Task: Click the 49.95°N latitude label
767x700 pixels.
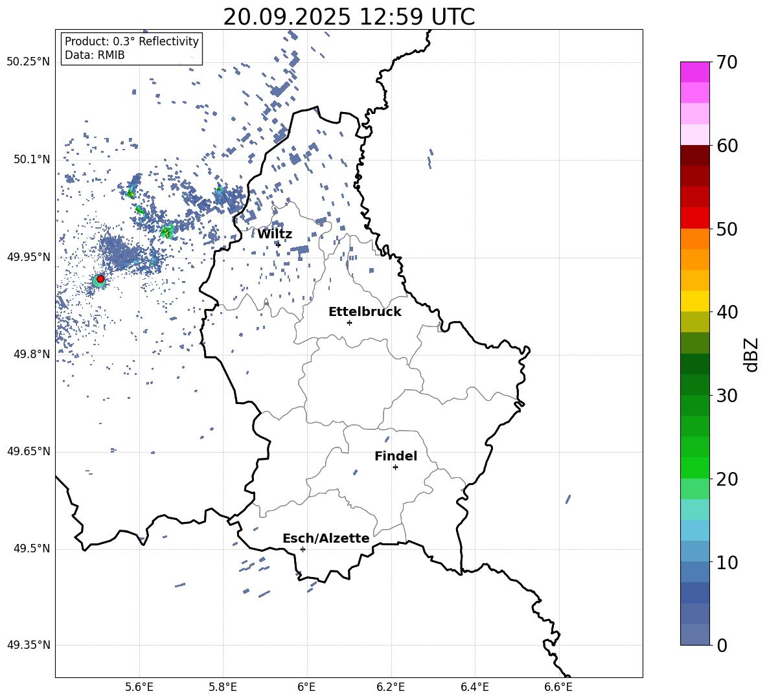Action: [29, 257]
